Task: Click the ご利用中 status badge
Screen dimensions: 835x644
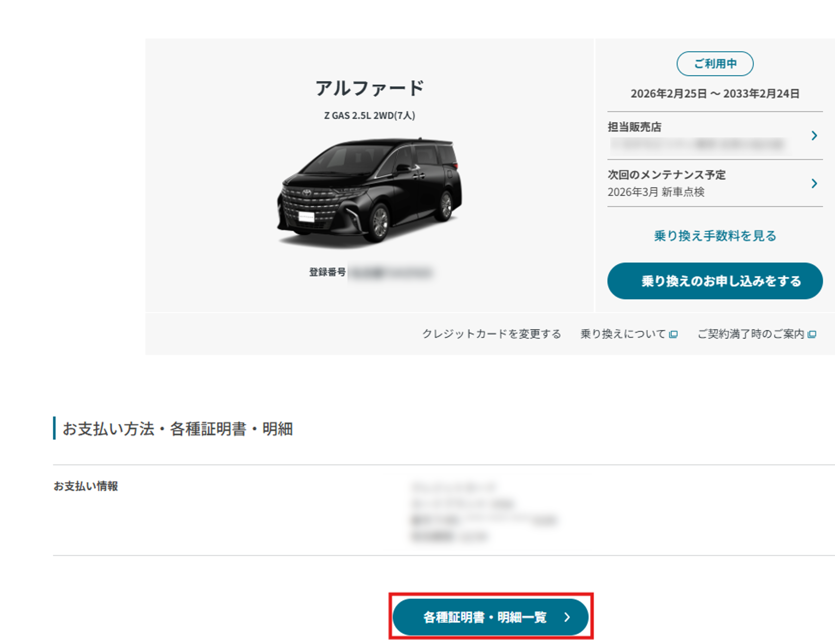Action: point(715,63)
